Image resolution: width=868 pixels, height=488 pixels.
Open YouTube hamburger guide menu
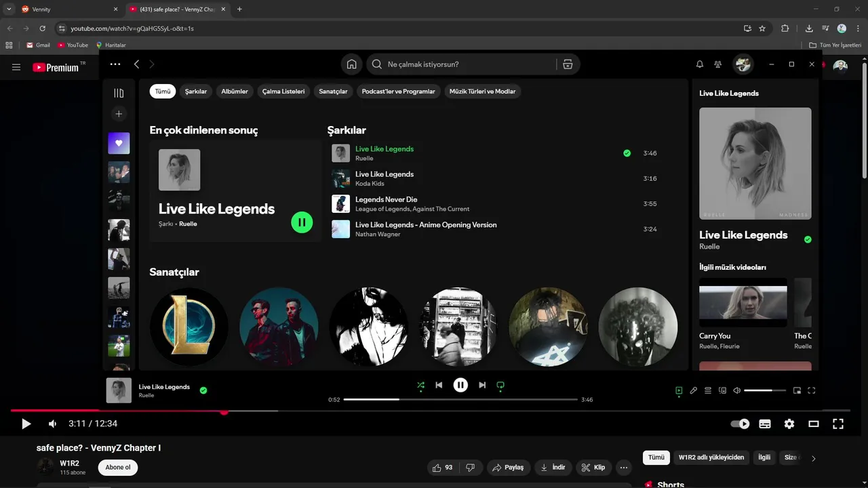[16, 67]
